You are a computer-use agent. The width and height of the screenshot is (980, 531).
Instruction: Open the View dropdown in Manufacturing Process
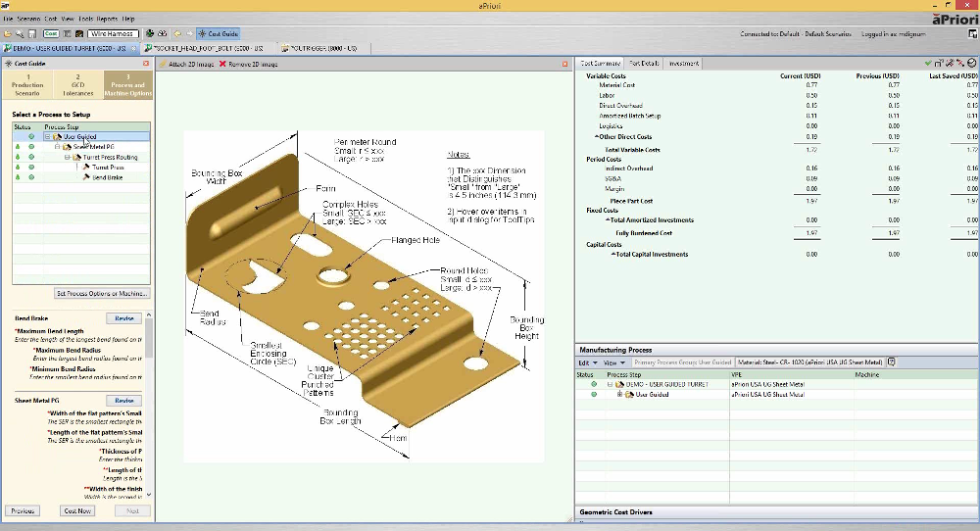click(613, 362)
